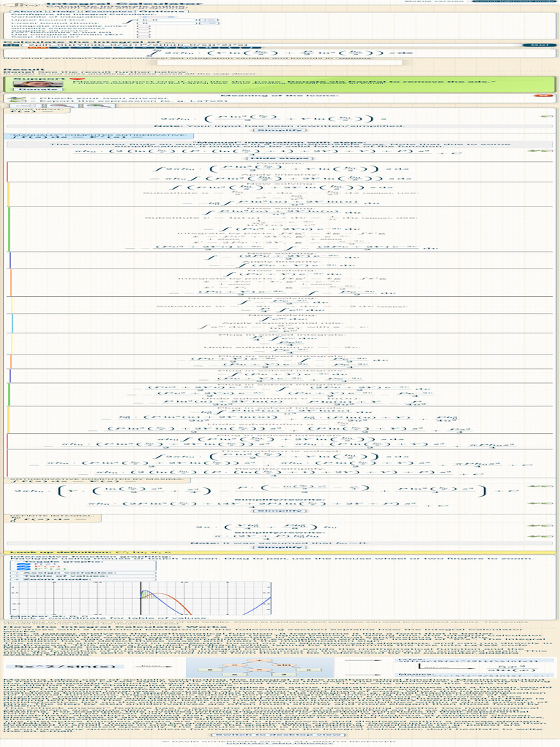Select the Options tab
This screenshot has width=560, height=747.
tap(162, 12)
